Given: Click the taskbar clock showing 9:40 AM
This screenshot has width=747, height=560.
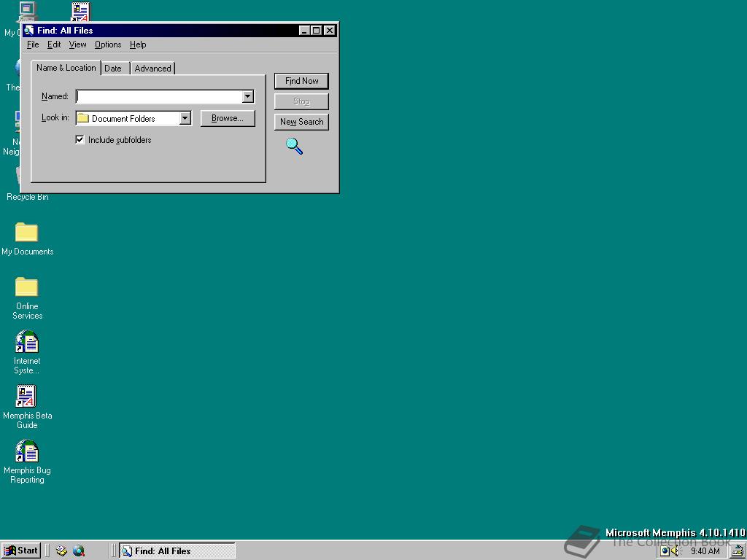Looking at the screenshot, I should pos(705,551).
